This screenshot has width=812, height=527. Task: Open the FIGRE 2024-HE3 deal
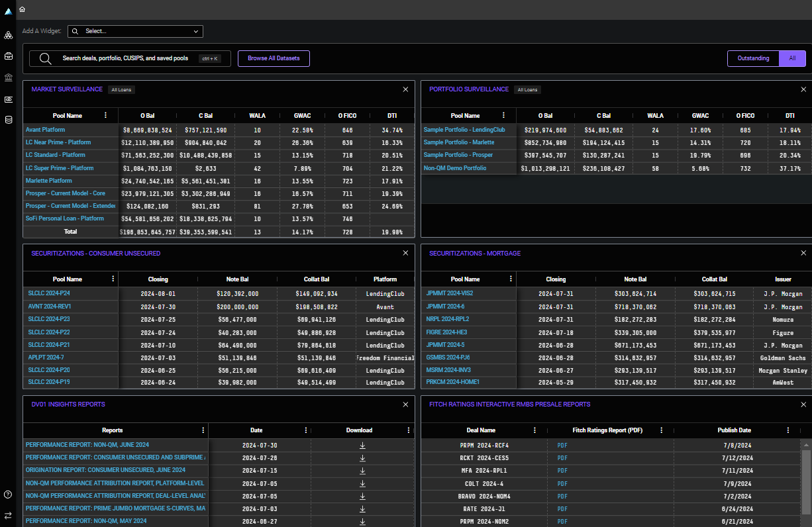(447, 332)
